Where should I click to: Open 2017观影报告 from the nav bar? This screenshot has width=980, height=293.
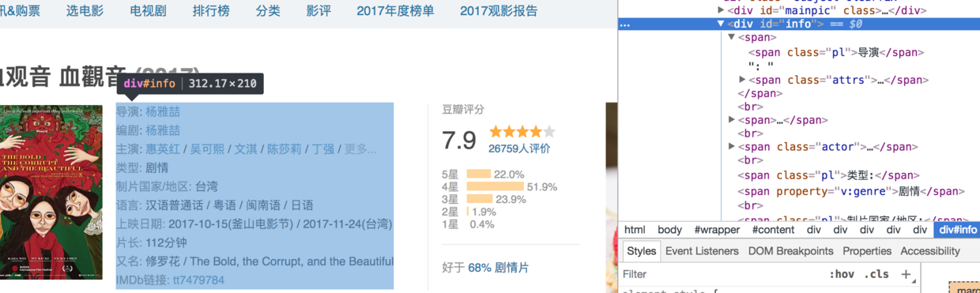click(x=499, y=11)
